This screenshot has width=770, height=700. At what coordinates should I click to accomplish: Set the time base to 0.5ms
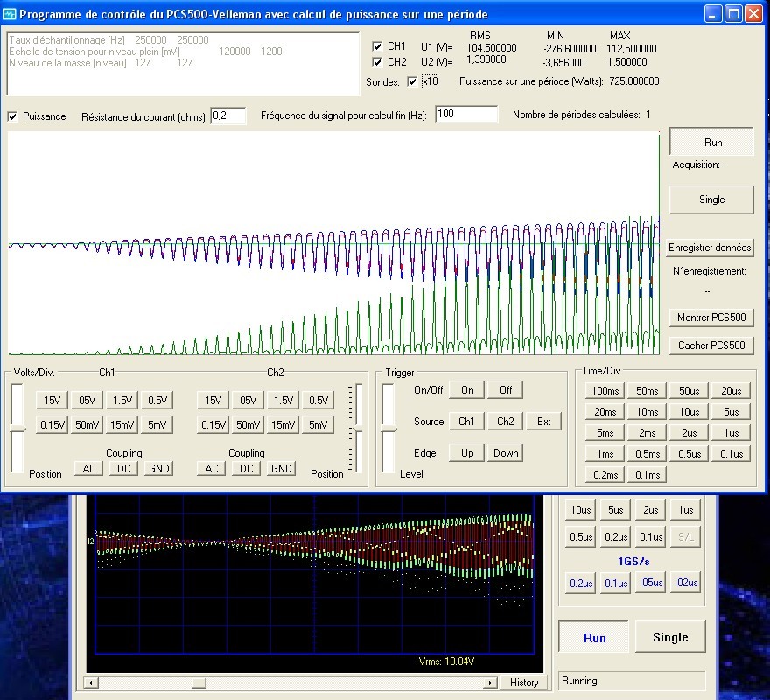(647, 454)
